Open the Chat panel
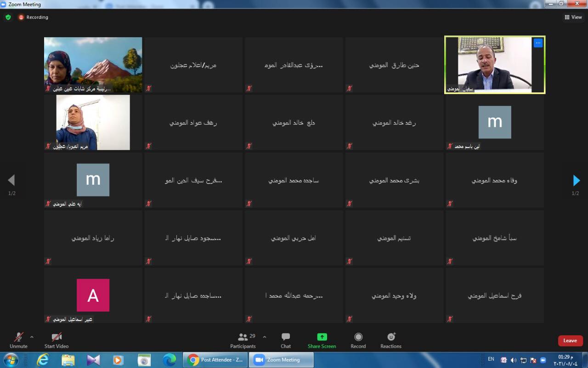The height and width of the screenshot is (368, 588). (286, 340)
